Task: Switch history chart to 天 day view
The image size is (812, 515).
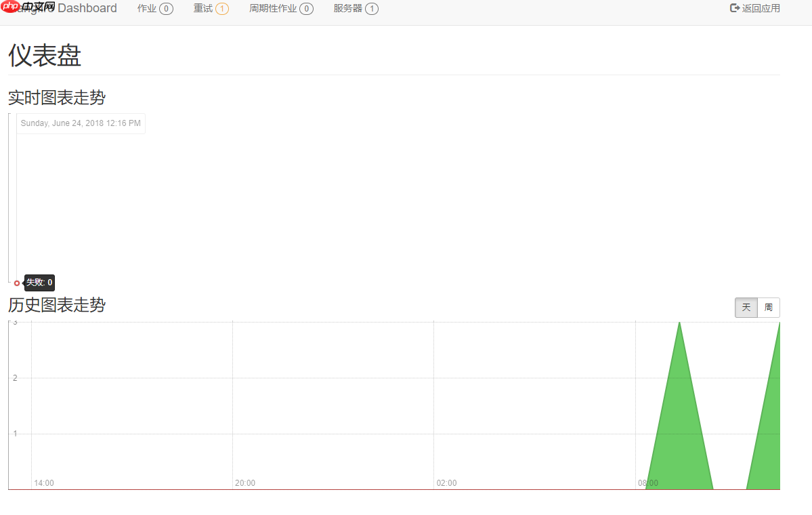Action: (x=746, y=308)
